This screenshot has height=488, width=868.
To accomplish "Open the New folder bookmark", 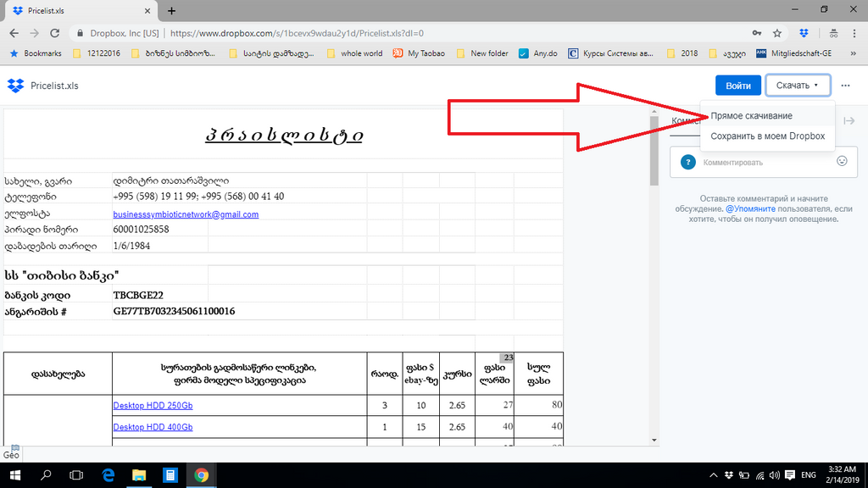I will click(x=482, y=53).
